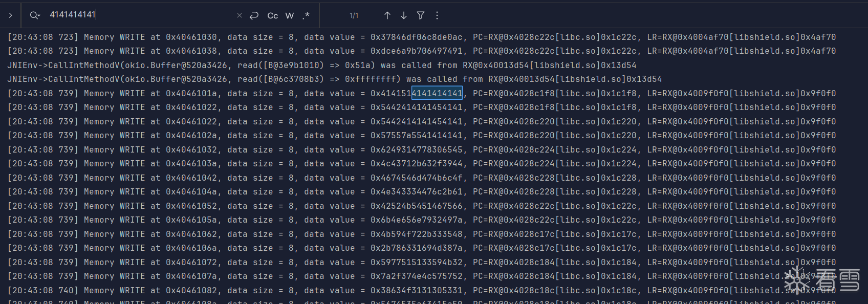868x304 pixels.
Task: Toggle whole Words (W) option
Action: click(x=290, y=15)
